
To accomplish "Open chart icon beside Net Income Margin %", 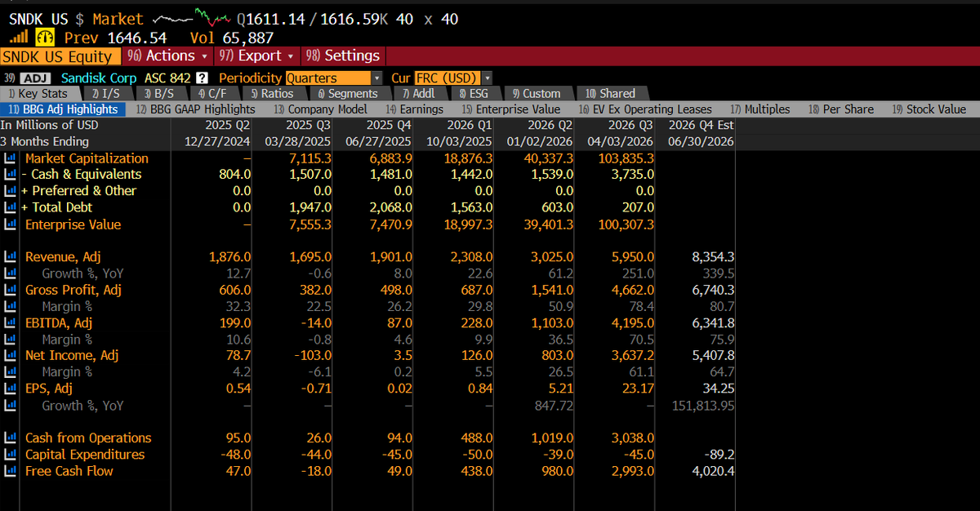I will click(11, 372).
